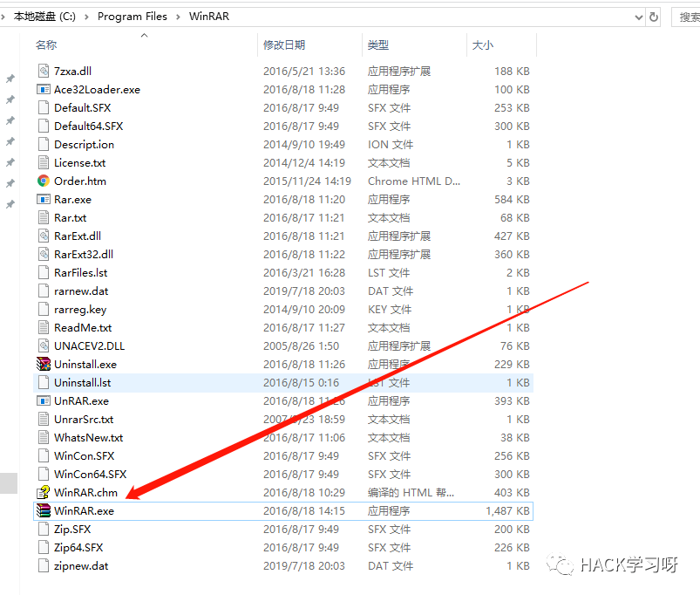Click the 2005/8/26 1:50 date value
The image size is (700, 595).
pyautogui.click(x=301, y=345)
